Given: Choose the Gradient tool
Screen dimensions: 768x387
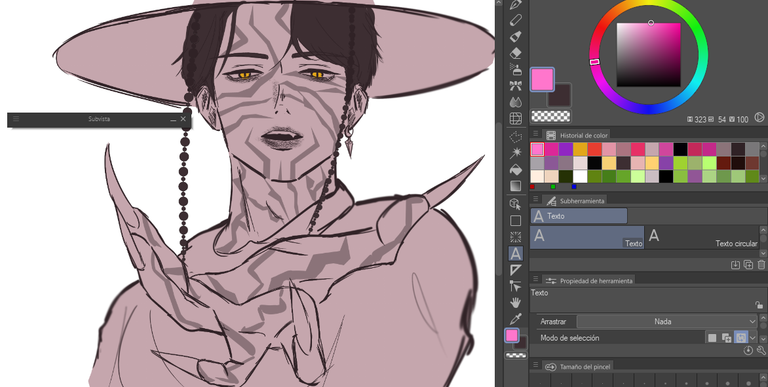Looking at the screenshot, I should click(515, 186).
